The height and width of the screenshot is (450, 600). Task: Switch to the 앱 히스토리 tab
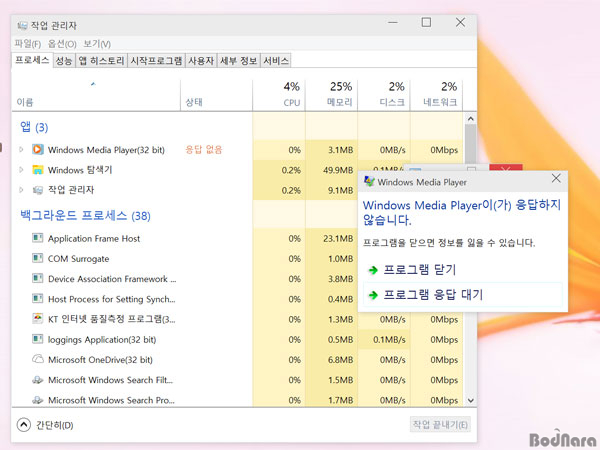pos(101,60)
